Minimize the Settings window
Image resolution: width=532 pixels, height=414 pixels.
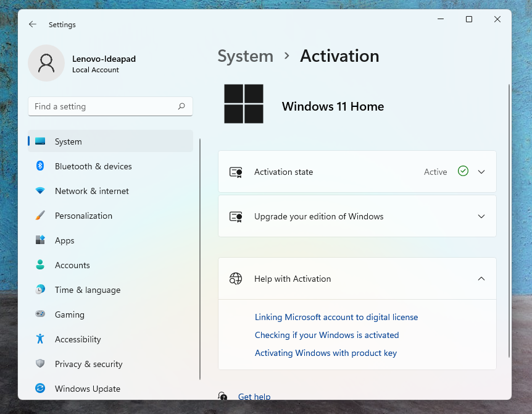point(441,19)
